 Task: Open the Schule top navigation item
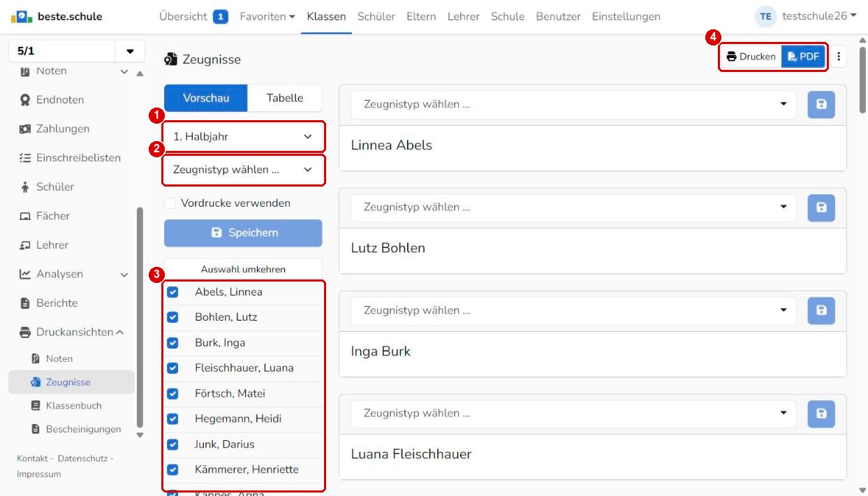(508, 16)
